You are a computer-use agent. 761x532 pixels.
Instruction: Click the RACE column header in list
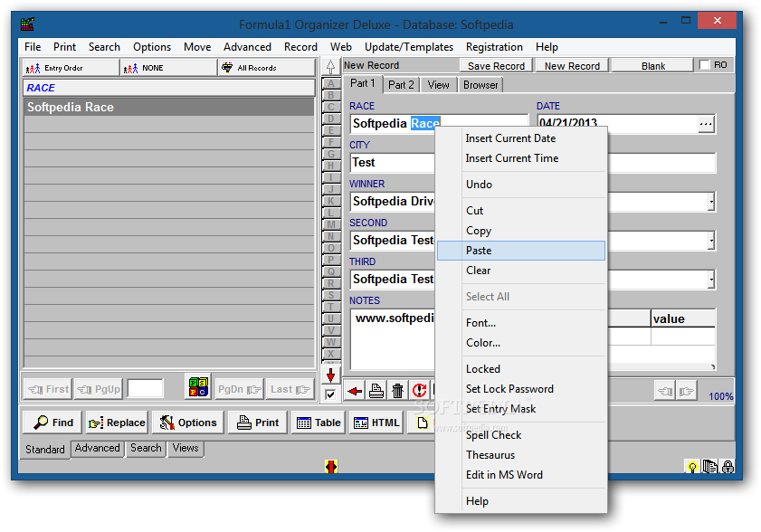coord(169,88)
